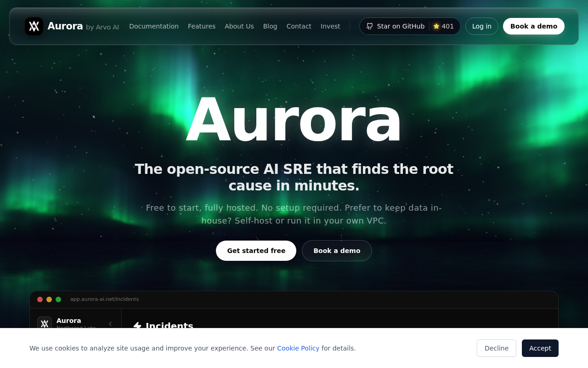588x368 pixels.
Task: Click Book a demo in navbar
Action: click(x=534, y=26)
